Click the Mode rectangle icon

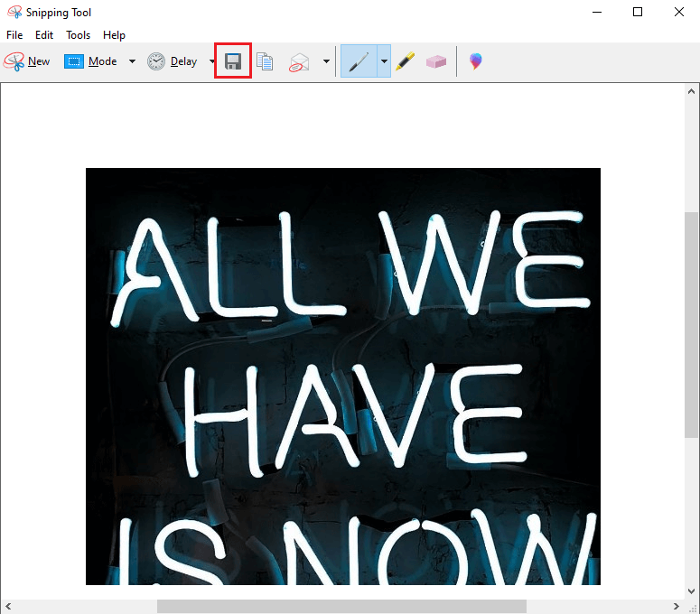point(74,61)
